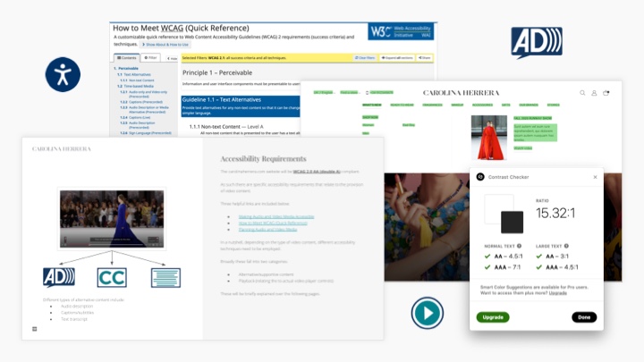Open the Find a store dropdown
This screenshot has height=362, width=644.
(x=349, y=93)
